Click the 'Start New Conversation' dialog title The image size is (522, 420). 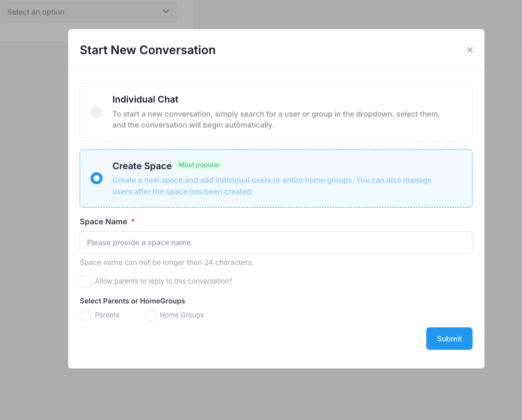pos(147,50)
